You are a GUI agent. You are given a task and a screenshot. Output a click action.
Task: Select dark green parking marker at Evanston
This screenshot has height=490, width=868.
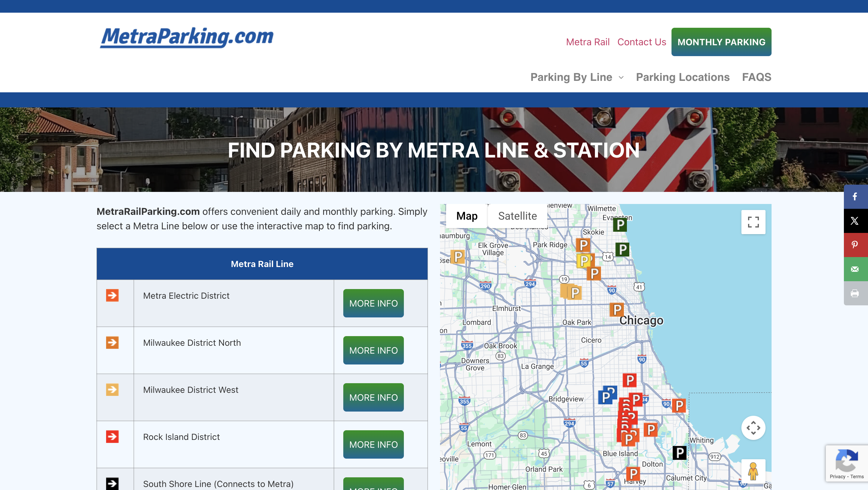click(620, 224)
